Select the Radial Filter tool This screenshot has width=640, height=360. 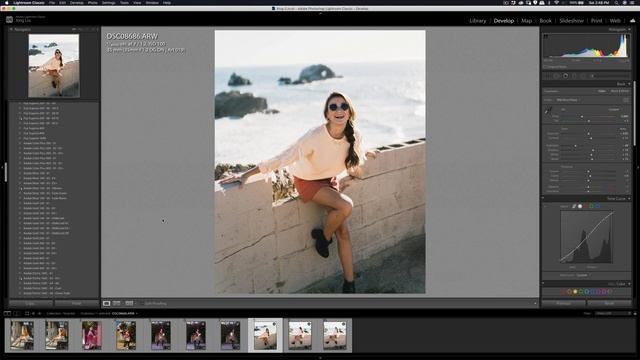coord(583,76)
